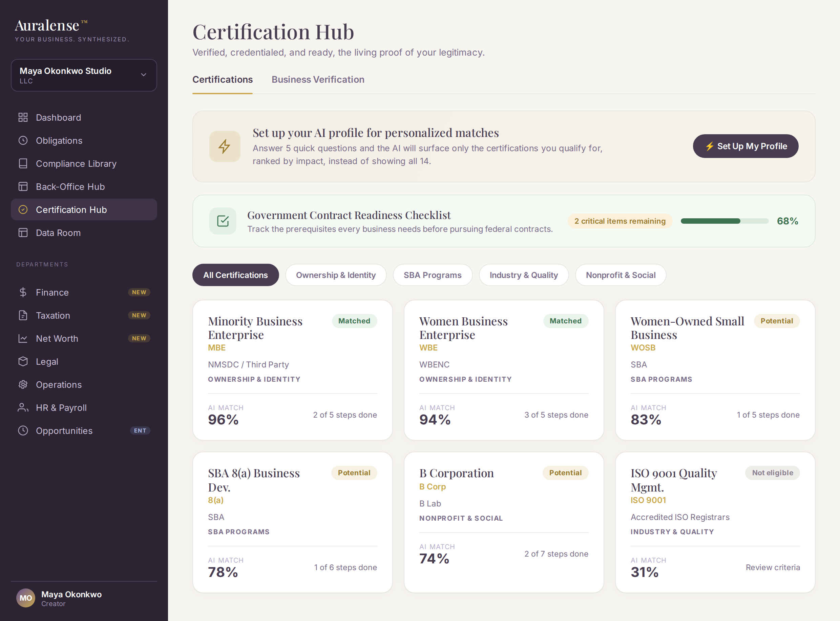
Task: Navigate to Back-Office Hub
Action: pyautogui.click(x=84, y=186)
